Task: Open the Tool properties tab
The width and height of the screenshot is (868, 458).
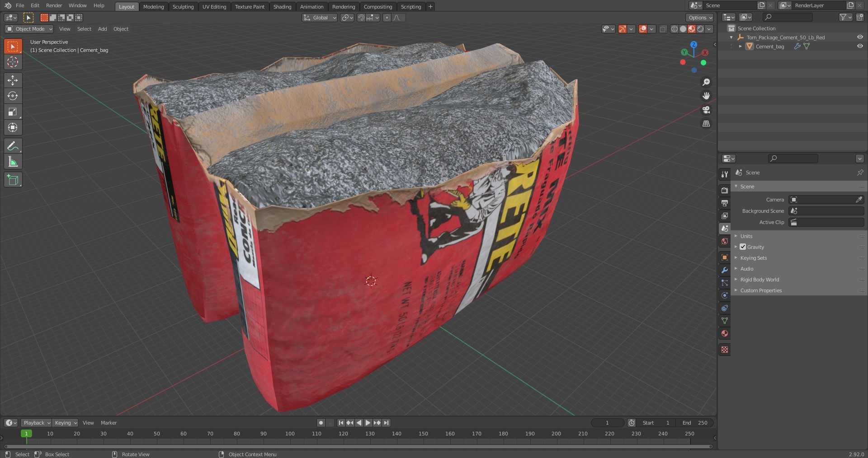Action: coord(725,174)
